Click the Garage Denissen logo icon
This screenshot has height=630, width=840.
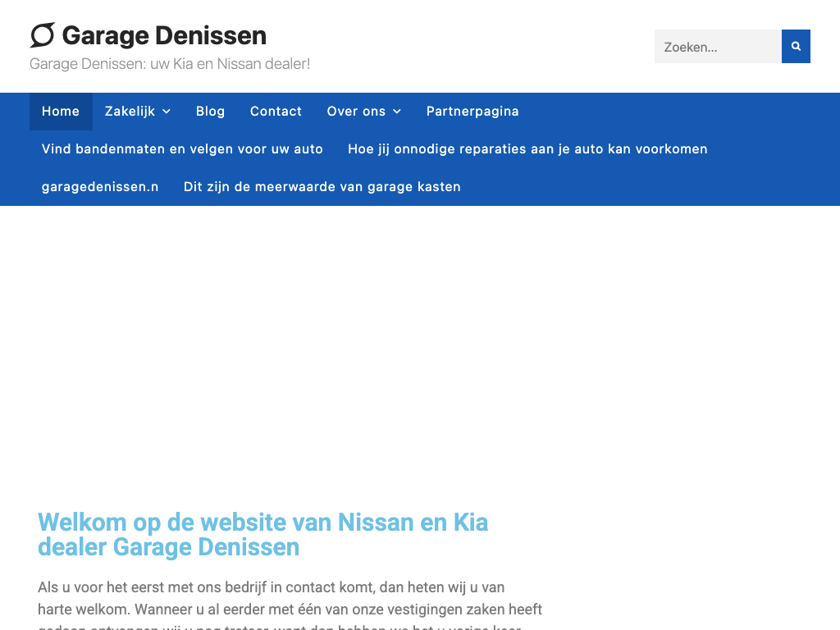click(x=43, y=35)
